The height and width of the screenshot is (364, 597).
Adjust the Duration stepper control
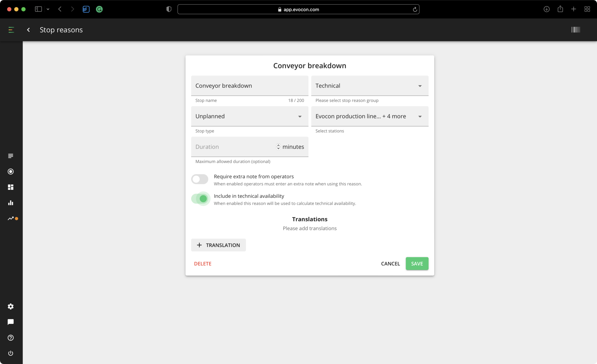278,146
